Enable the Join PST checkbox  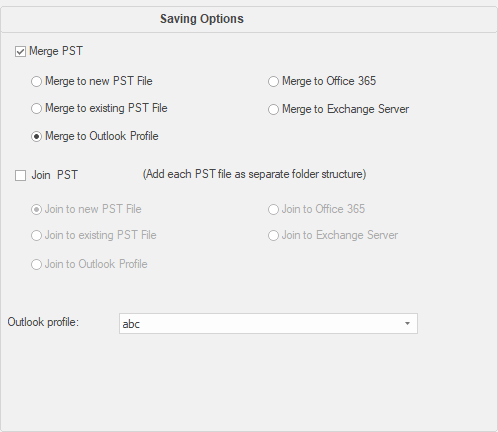(x=20, y=175)
